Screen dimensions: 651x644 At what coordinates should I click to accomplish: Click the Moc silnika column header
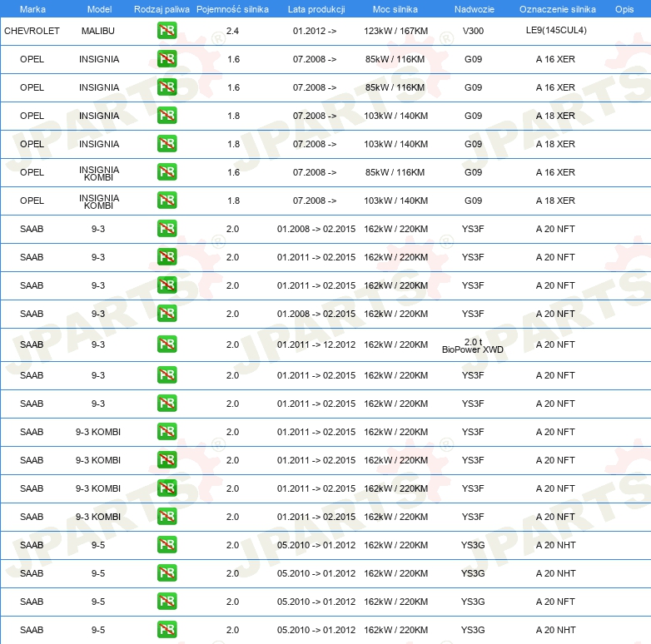point(395,8)
